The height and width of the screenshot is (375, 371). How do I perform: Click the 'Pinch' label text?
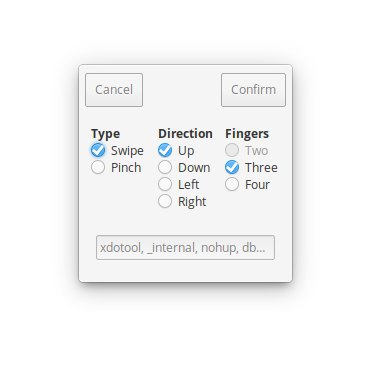126,168
